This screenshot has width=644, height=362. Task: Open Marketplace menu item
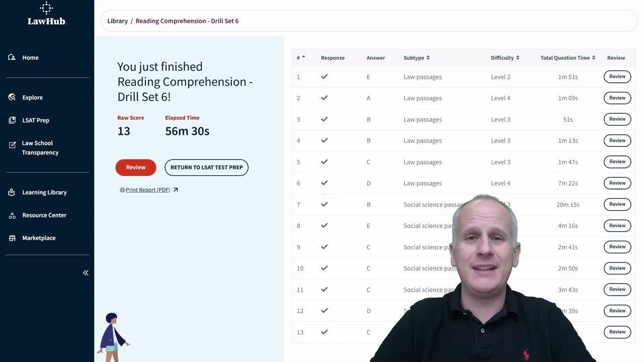pos(39,238)
